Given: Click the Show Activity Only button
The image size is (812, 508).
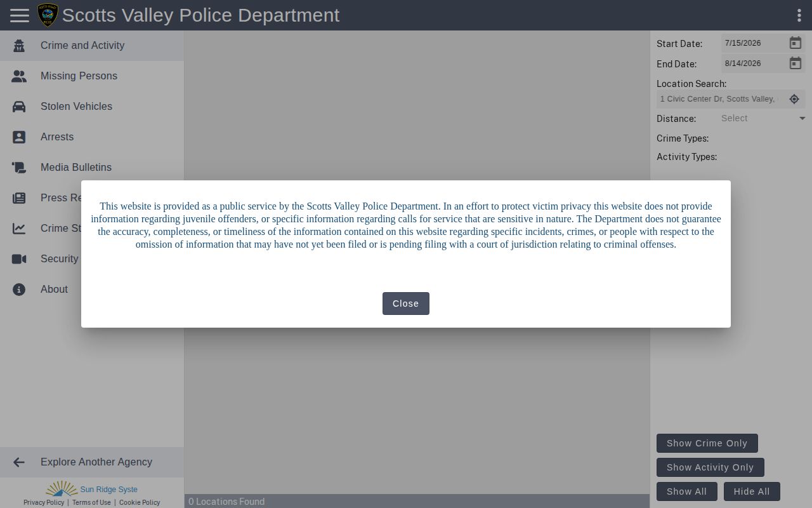Looking at the screenshot, I should [710, 467].
